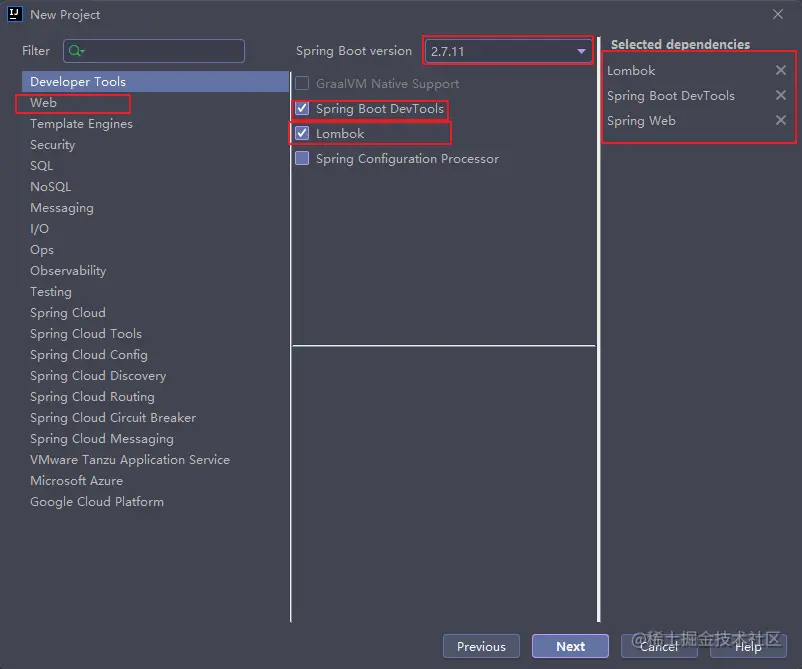Click the Previous button
This screenshot has height=669, width=802.
point(481,646)
